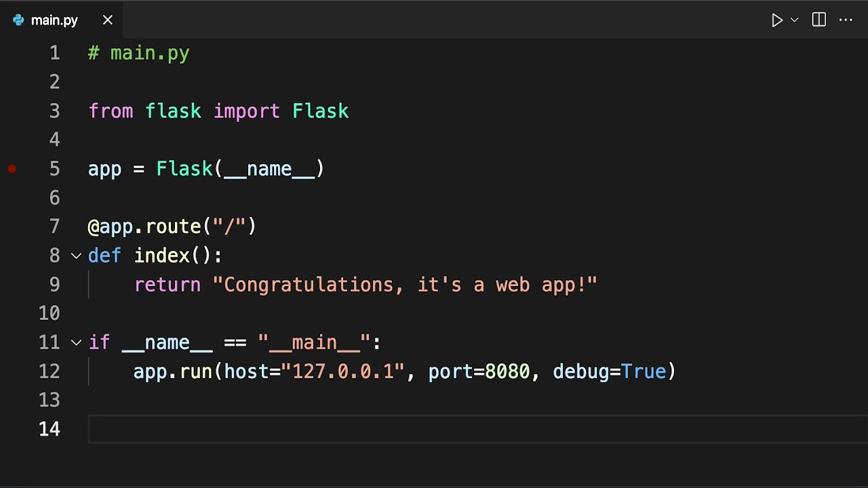Click the "# main.py" comment line

click(139, 53)
